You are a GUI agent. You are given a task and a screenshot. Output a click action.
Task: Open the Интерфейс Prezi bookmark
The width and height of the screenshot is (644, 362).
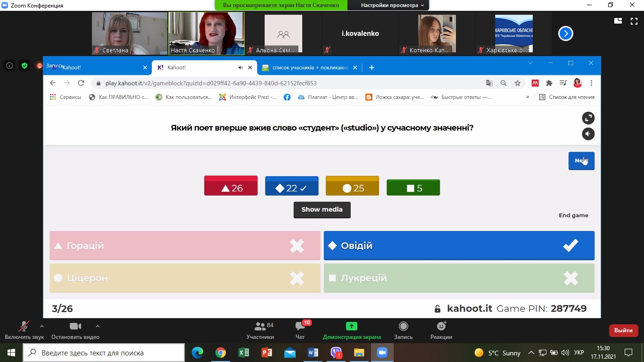[248, 97]
